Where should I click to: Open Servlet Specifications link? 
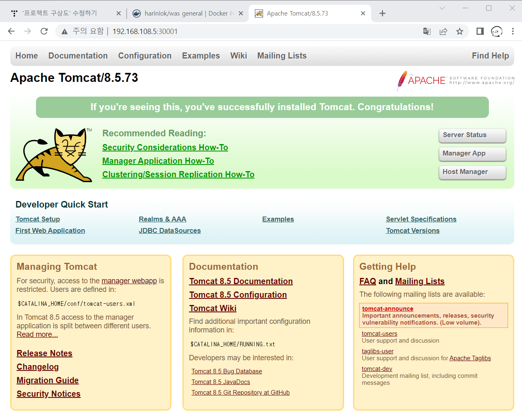click(421, 219)
